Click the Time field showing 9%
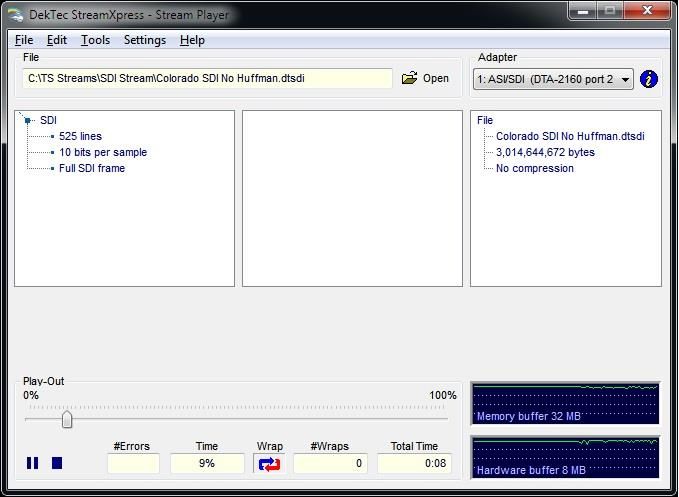 tap(207, 463)
